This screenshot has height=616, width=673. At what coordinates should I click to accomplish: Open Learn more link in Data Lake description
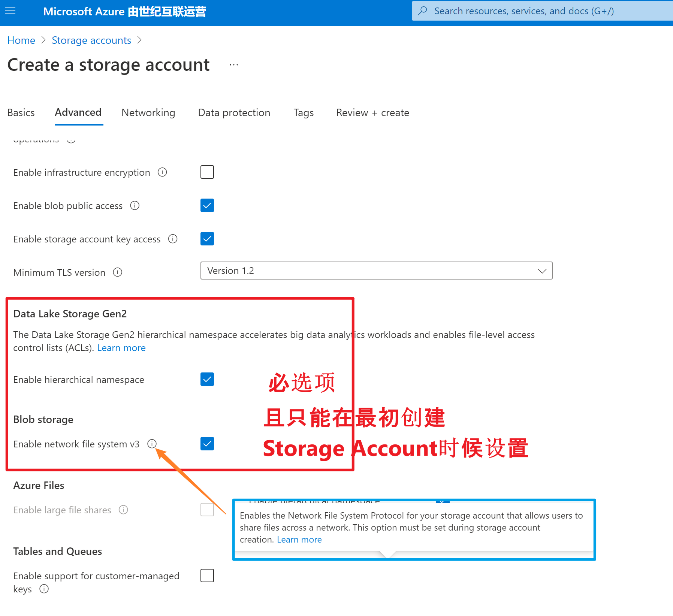(x=121, y=348)
